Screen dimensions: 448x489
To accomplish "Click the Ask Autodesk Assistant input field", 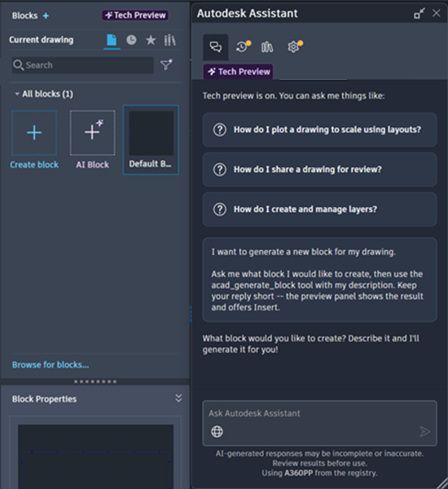I will pos(319,423).
